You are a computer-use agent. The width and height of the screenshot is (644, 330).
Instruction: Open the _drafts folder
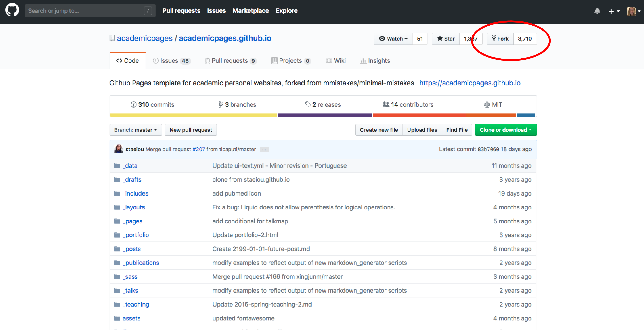(x=132, y=179)
